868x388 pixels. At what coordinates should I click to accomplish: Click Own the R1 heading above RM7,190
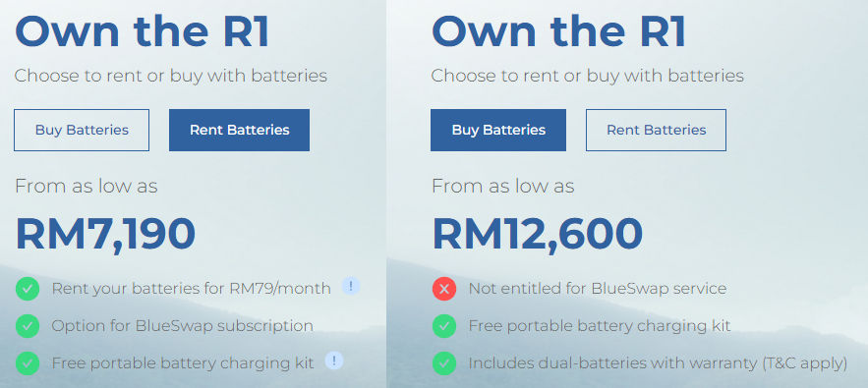[143, 31]
